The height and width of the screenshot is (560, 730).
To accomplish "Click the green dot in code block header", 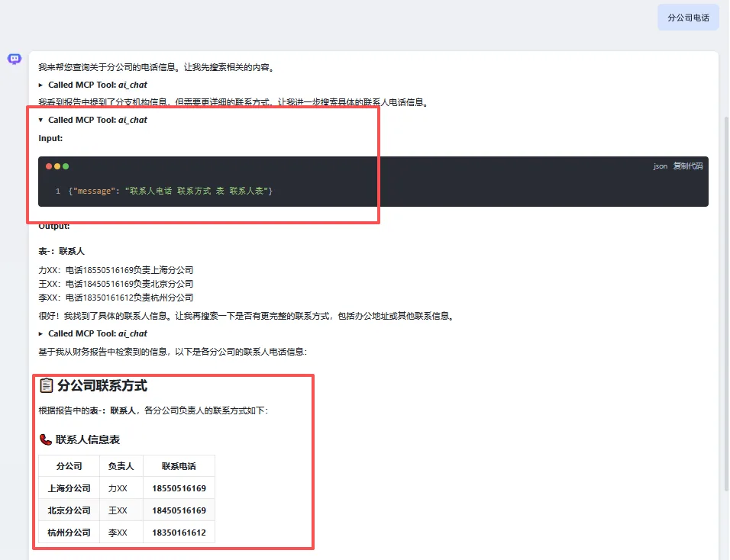I will (x=66, y=166).
